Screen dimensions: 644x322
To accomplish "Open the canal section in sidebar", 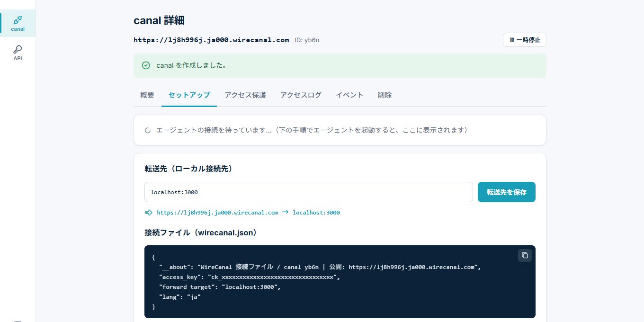I will point(18,23).
